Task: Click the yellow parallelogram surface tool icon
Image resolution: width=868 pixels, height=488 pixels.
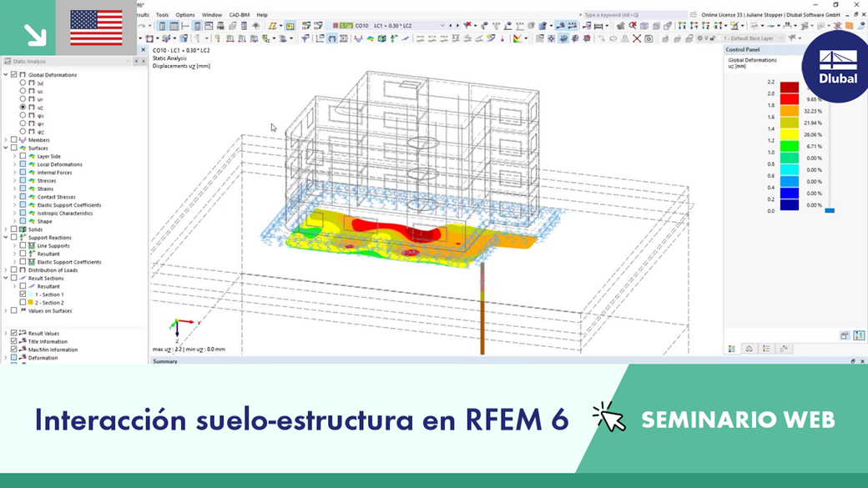Action: pos(272,26)
